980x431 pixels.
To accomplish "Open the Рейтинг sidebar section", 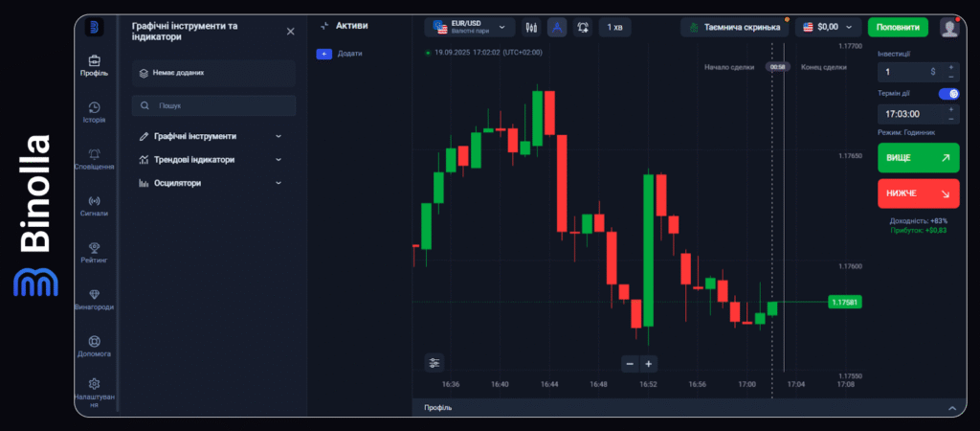I will 95,253.
